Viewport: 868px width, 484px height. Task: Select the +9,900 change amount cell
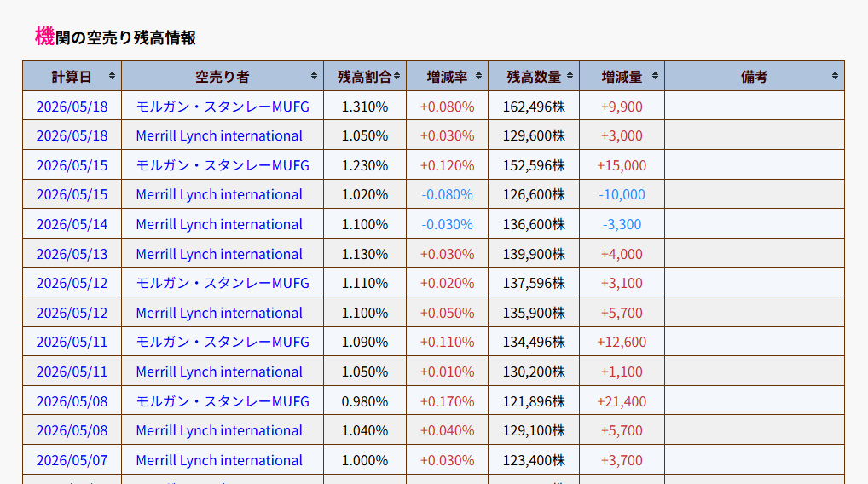tap(622, 107)
